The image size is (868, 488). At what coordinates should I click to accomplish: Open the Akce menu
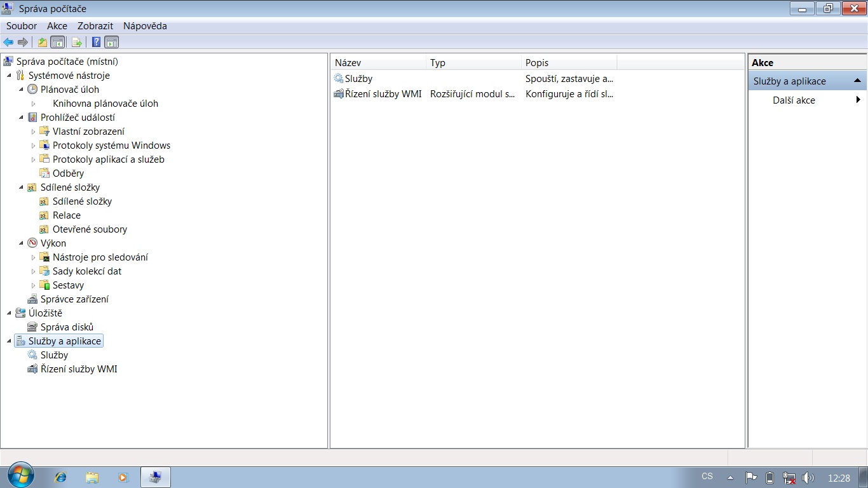[57, 26]
